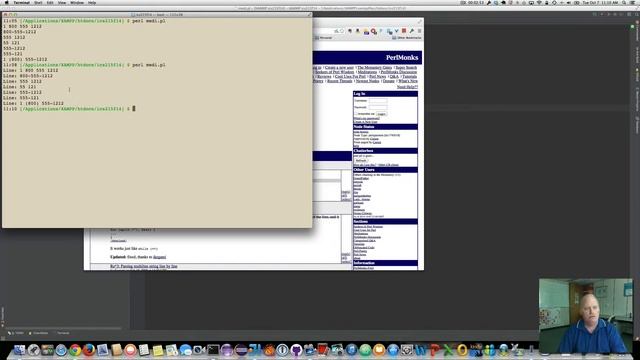This screenshot has height=360, width=640.
Task: Click the PerlMonks site title banner
Action: pyautogui.click(x=402, y=58)
